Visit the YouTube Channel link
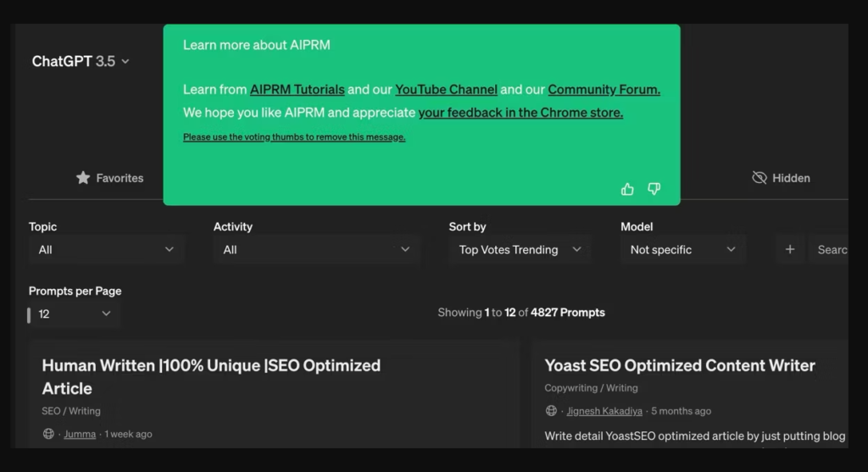Screen dimensions: 868x472 (x=446, y=89)
